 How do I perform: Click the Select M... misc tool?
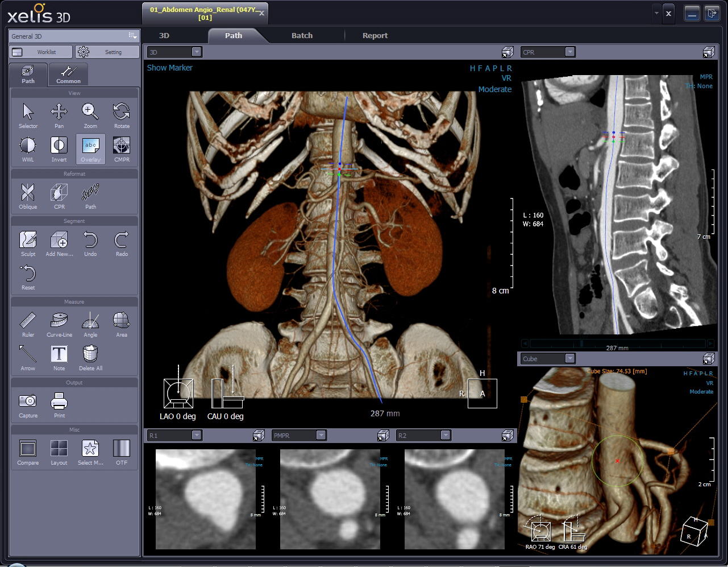coord(90,452)
